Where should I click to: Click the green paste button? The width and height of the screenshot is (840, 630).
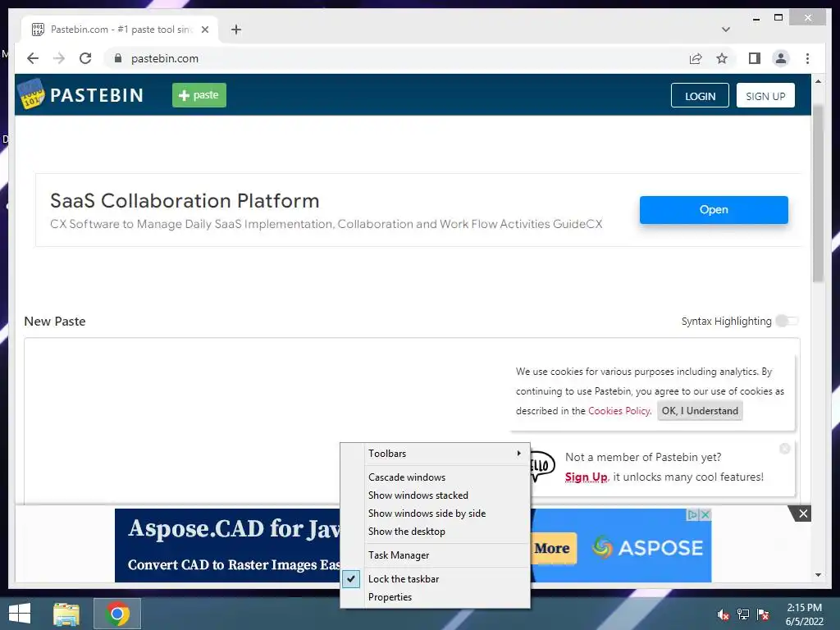click(x=199, y=95)
